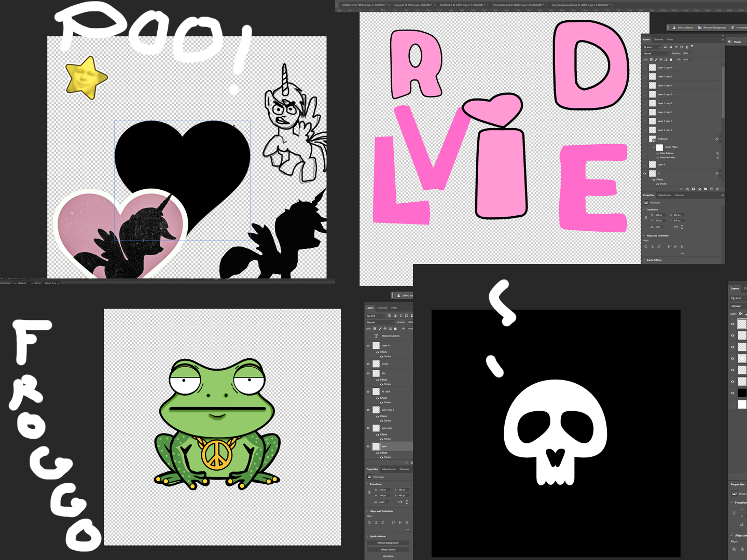
Task: Open Layers panel menu in pink letters window
Action: 722,39
